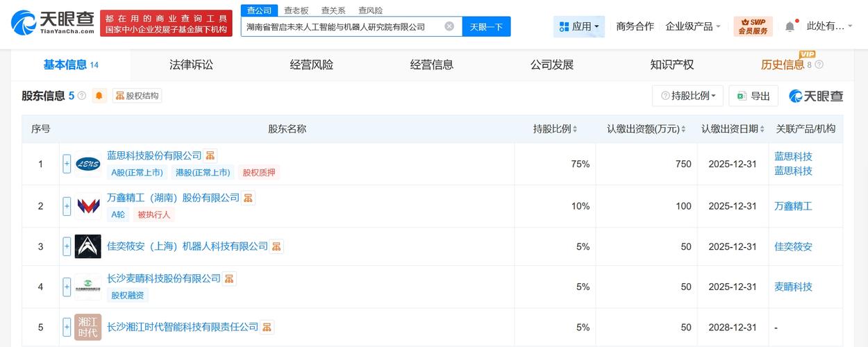
Task: Open equity structure icon beside 长沙湘江时代
Action: pos(267,327)
